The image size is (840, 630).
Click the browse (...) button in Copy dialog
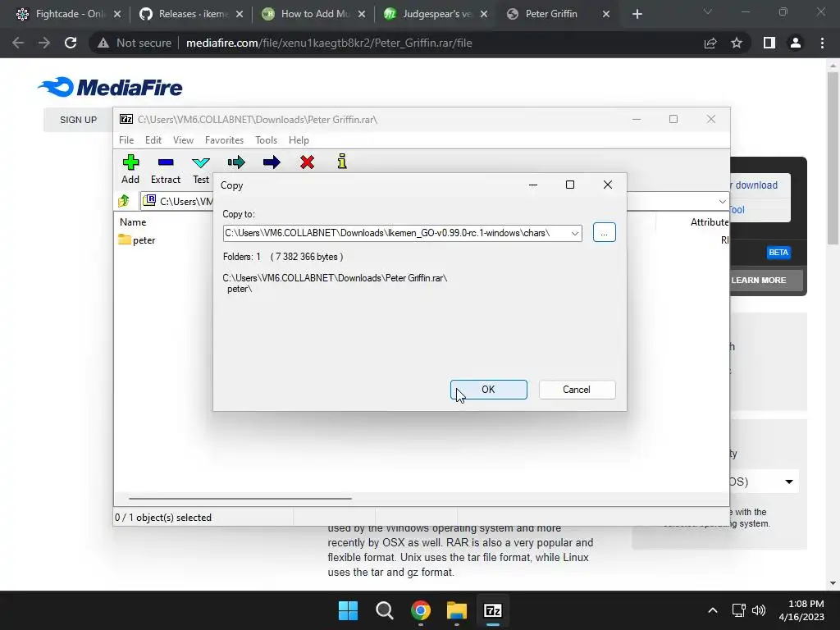(605, 232)
